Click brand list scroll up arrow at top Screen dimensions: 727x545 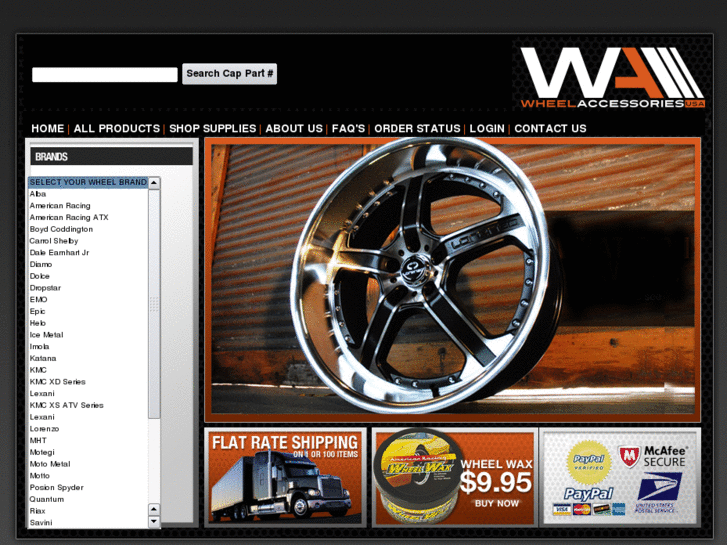point(154,183)
